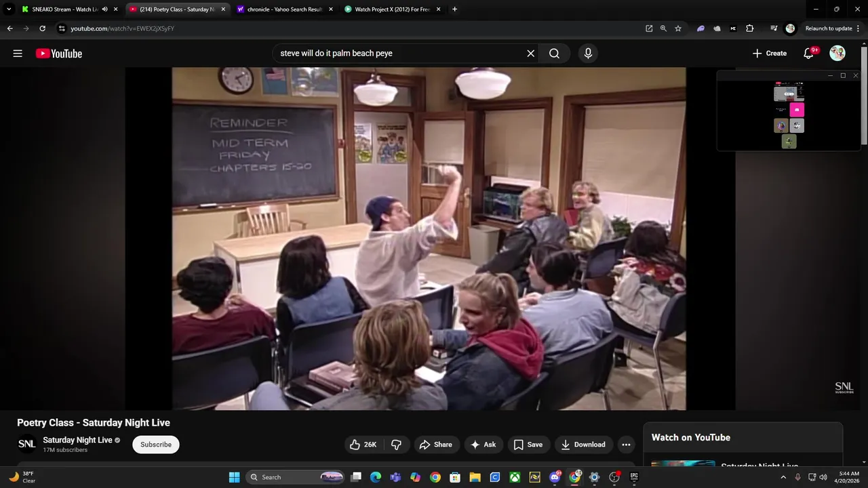Open media controls music-note icon
Image resolution: width=868 pixels, height=488 pixels.
point(774,28)
